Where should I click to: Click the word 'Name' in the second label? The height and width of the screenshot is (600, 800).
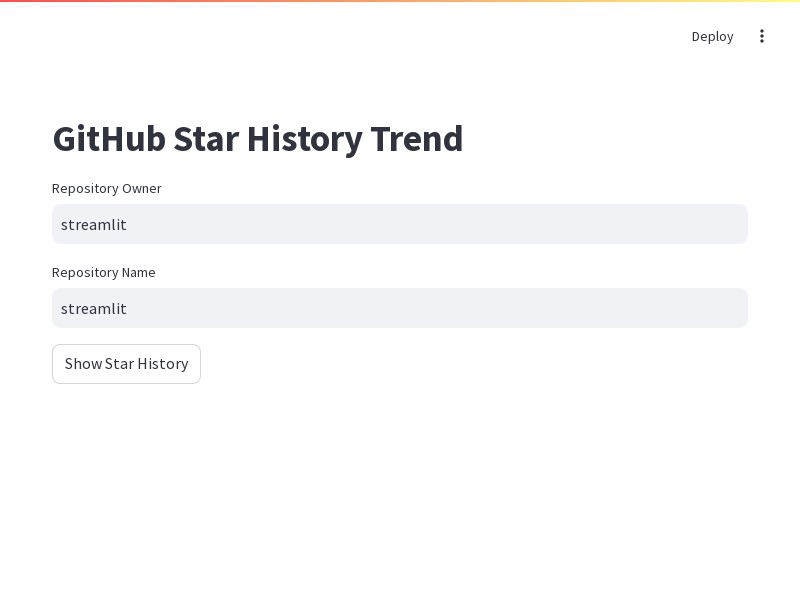coord(138,272)
